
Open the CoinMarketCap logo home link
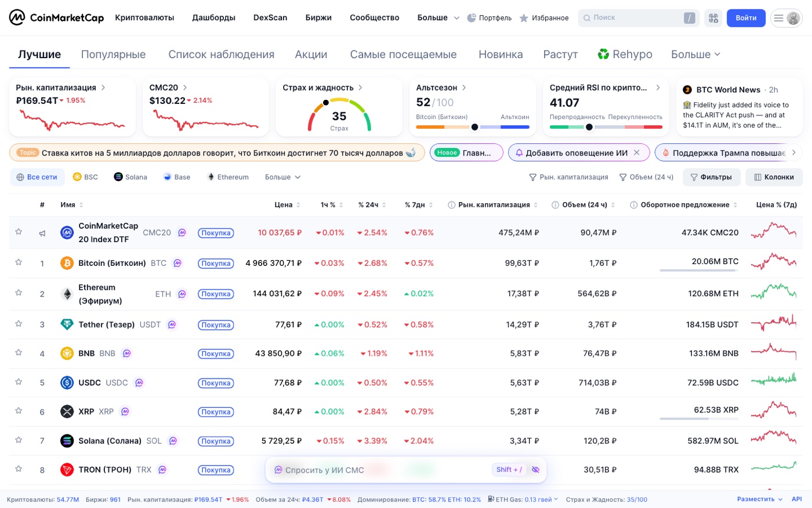(56, 17)
